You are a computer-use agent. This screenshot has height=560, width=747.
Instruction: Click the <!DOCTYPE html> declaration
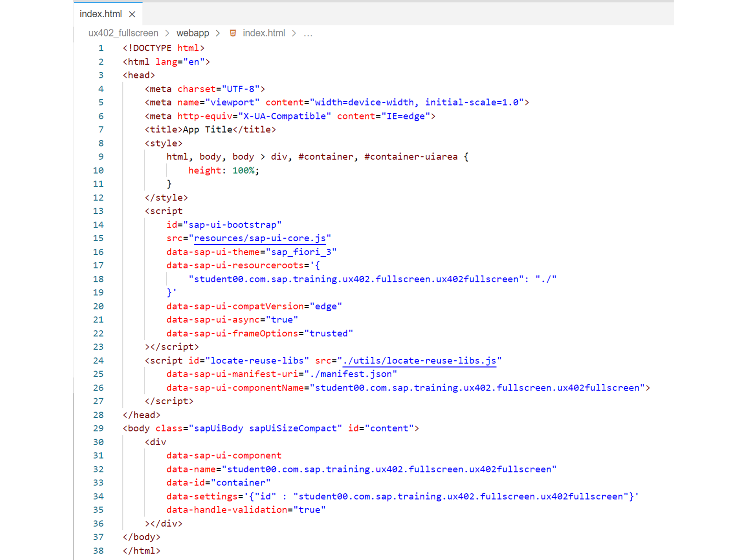163,48
